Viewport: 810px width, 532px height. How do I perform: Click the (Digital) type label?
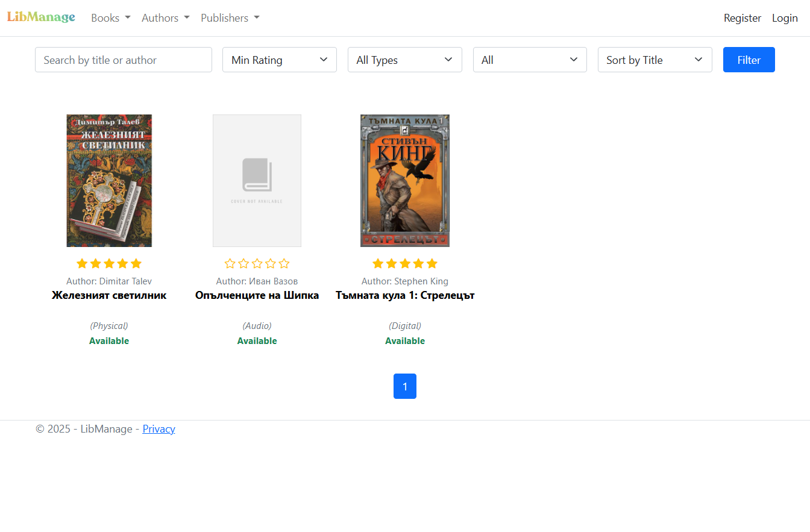(405, 325)
